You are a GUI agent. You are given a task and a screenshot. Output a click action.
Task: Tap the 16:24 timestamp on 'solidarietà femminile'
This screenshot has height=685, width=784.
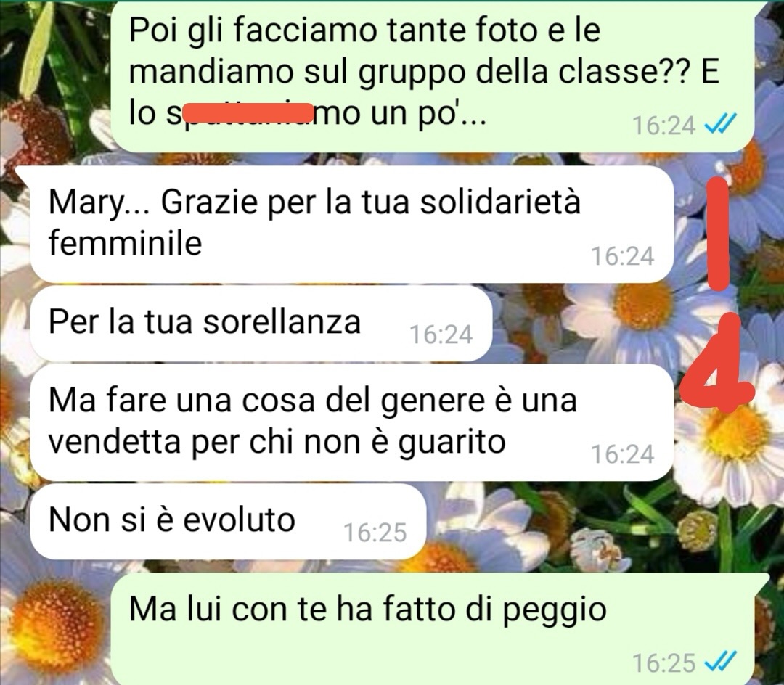pyautogui.click(x=623, y=256)
